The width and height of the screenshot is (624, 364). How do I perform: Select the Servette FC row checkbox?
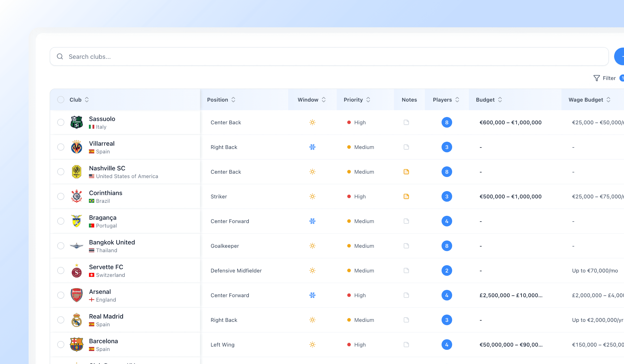click(61, 270)
